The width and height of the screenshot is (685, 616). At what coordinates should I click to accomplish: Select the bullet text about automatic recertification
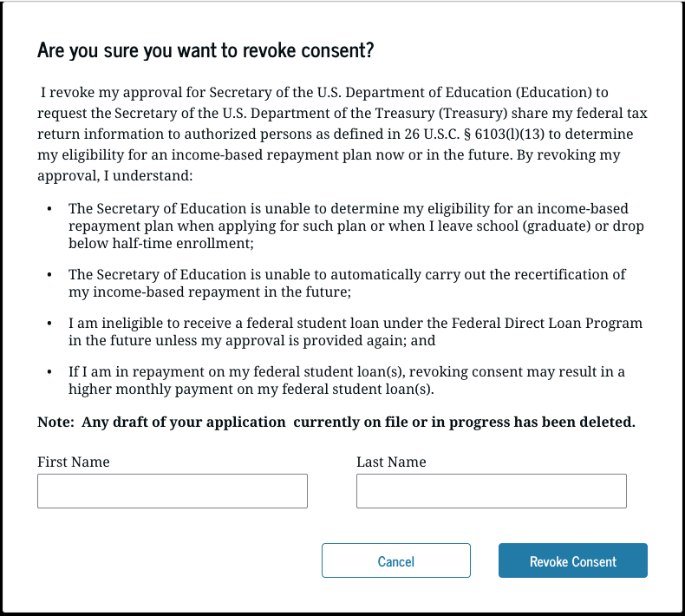347,283
